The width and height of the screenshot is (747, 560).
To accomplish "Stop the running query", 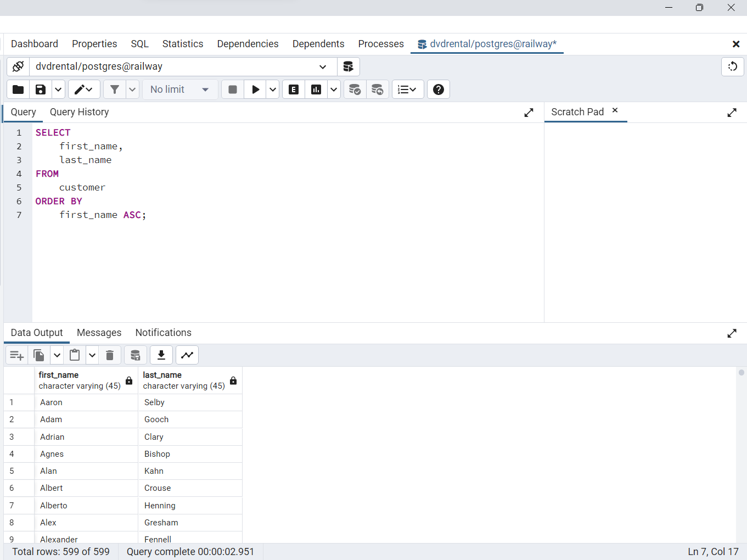I will [233, 89].
